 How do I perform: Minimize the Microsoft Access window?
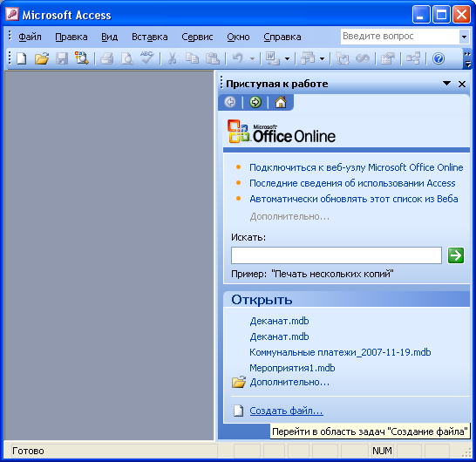tap(421, 14)
